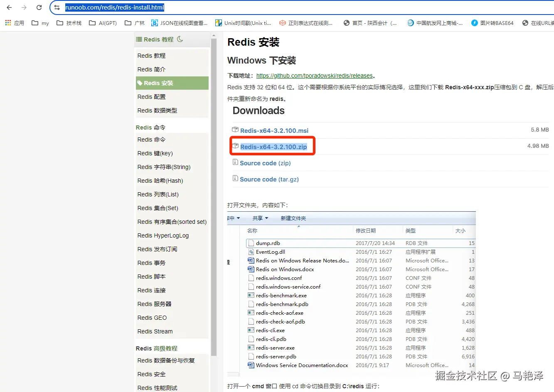The width and height of the screenshot is (554, 392).
Task: Sort files by the 名称 column header
Action: pos(252,230)
